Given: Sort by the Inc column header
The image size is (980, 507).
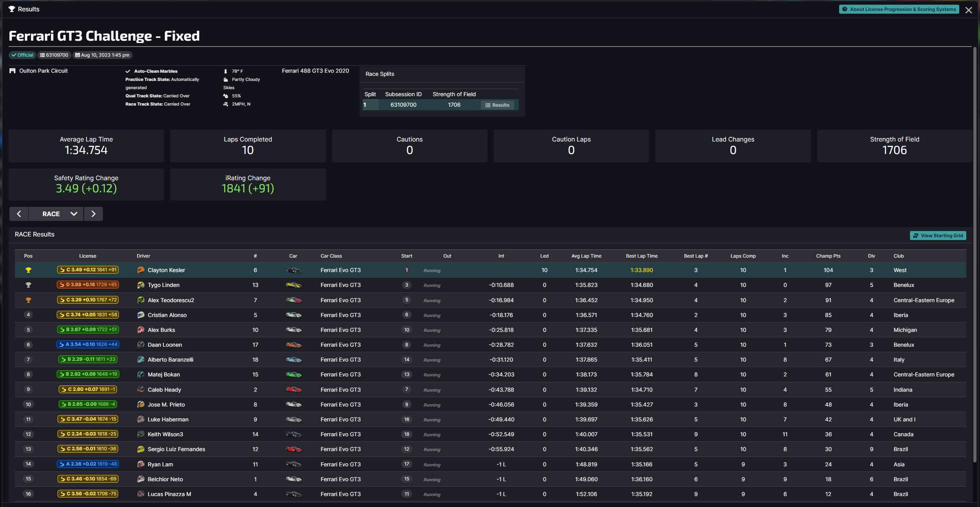Looking at the screenshot, I should (785, 256).
